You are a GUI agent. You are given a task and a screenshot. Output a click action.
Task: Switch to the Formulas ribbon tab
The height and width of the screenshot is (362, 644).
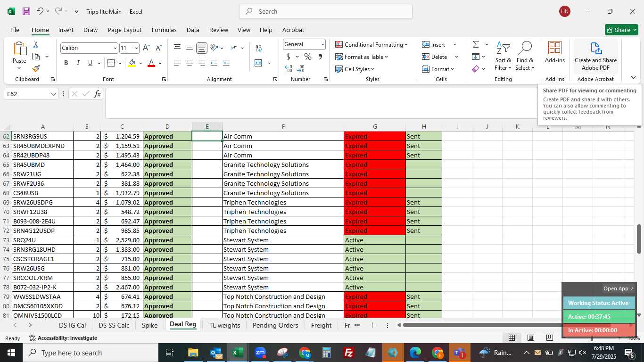click(164, 30)
